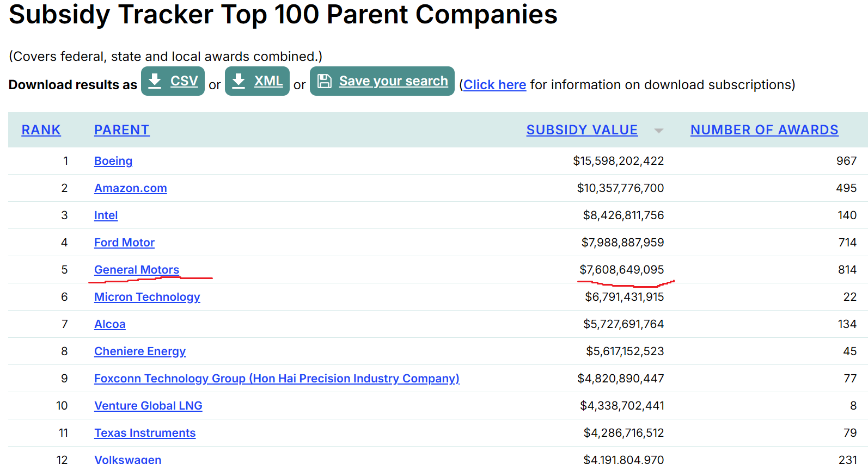The height and width of the screenshot is (464, 868).
Task: Open the Amazon.com company link
Action: [x=131, y=188]
